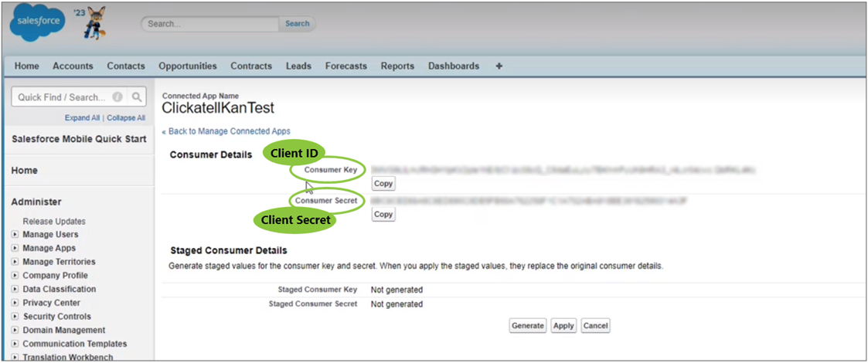Click the Generate button
The width and height of the screenshot is (868, 363).
pos(528,326)
